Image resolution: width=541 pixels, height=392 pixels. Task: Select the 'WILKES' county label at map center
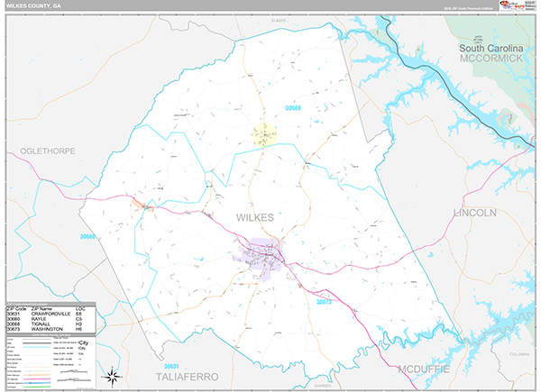tap(255, 217)
